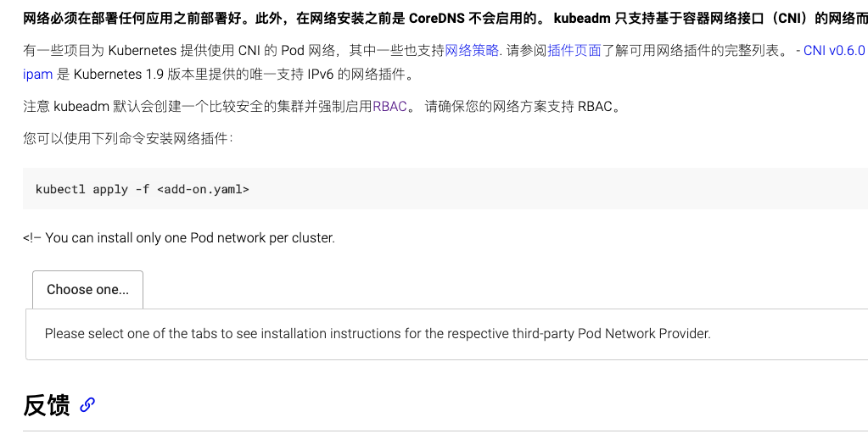Click the anchor link icon beside 反馈
Screen dimensions: 868x445
tap(87, 404)
